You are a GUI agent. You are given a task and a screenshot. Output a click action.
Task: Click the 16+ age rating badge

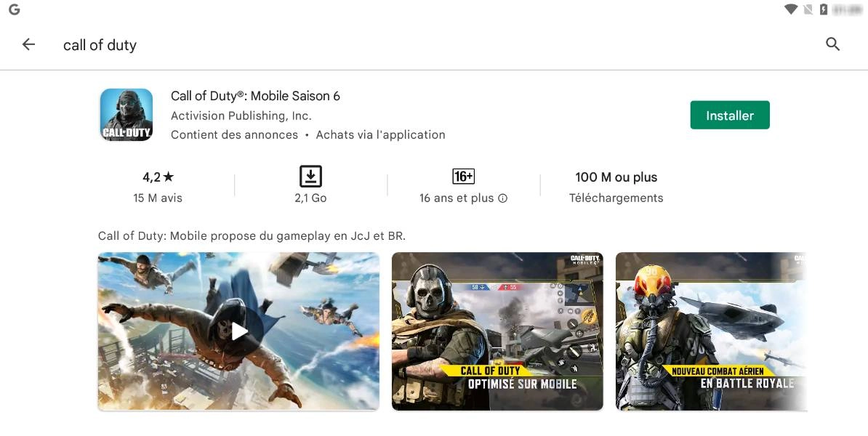coord(463,177)
